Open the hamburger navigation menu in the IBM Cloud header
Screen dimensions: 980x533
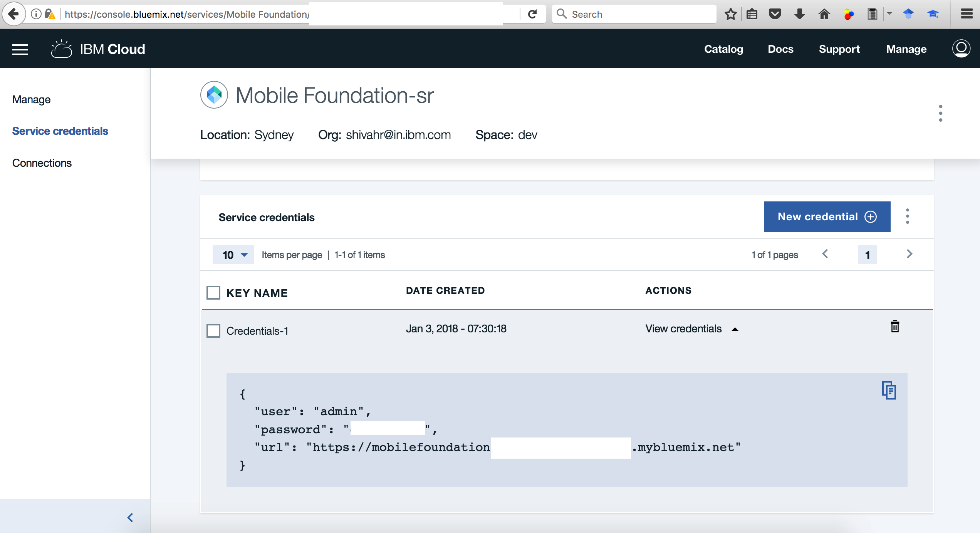click(20, 49)
